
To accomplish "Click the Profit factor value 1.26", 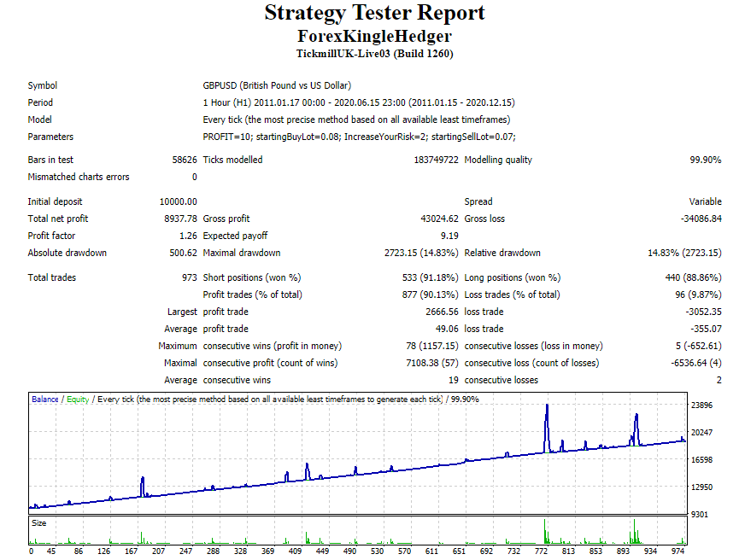I will (x=188, y=236).
